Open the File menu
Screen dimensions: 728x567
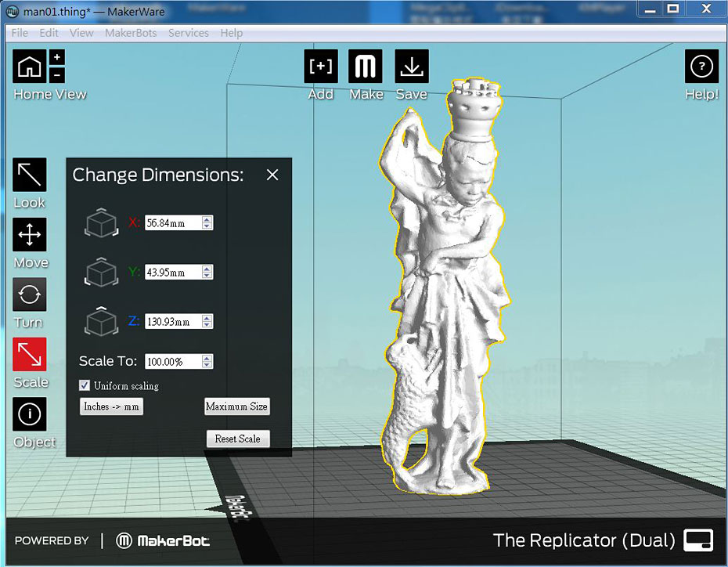tap(20, 33)
